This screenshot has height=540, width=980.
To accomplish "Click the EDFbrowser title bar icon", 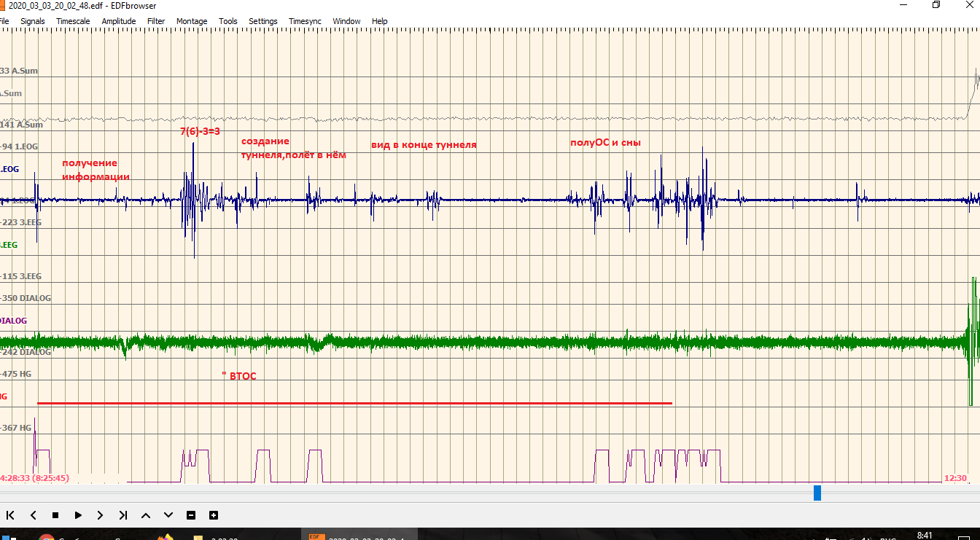I will coord(3,5).
